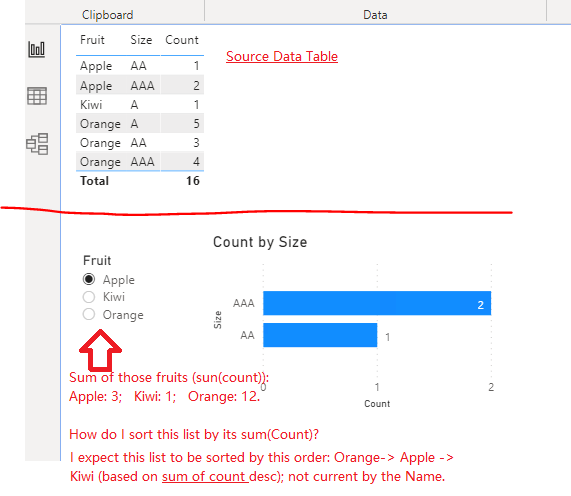Open the Clipboard ribbon group label
This screenshot has width=571, height=496.
pyautogui.click(x=107, y=15)
